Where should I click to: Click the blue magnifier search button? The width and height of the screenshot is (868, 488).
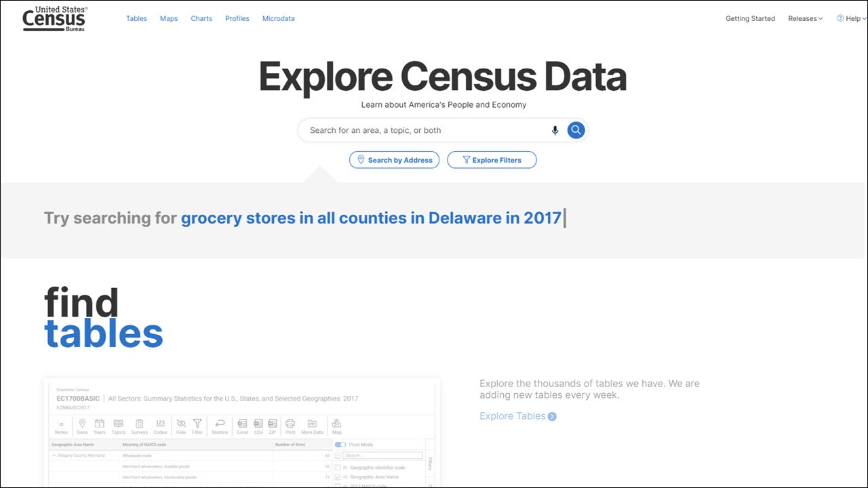click(576, 130)
